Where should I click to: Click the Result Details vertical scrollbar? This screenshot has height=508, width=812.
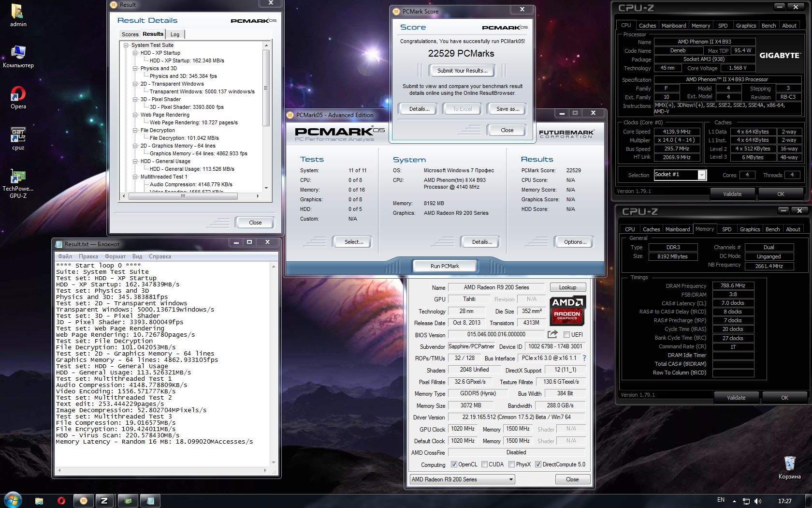pyautogui.click(x=266, y=116)
